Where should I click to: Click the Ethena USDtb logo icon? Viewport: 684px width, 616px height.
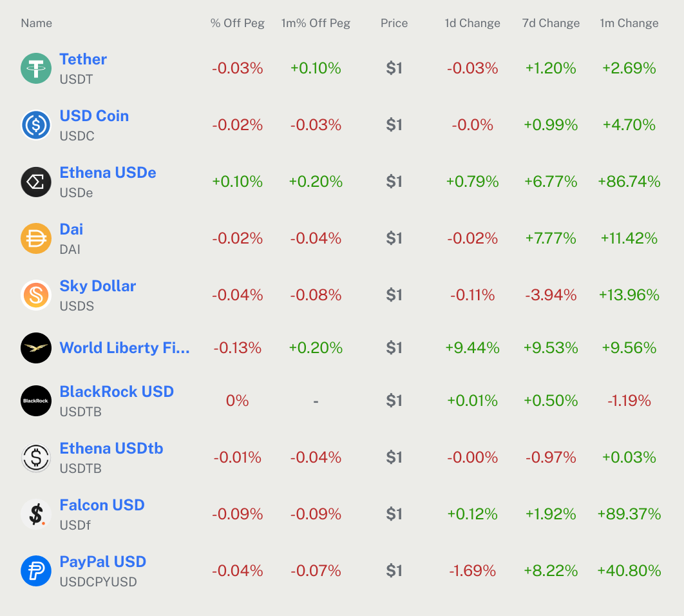[36, 457]
